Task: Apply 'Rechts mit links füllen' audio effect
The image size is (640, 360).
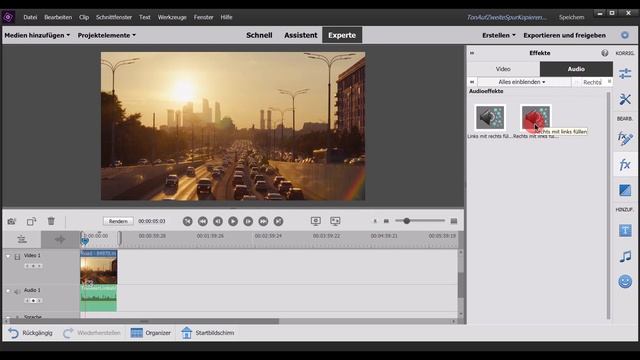Action: pyautogui.click(x=536, y=118)
